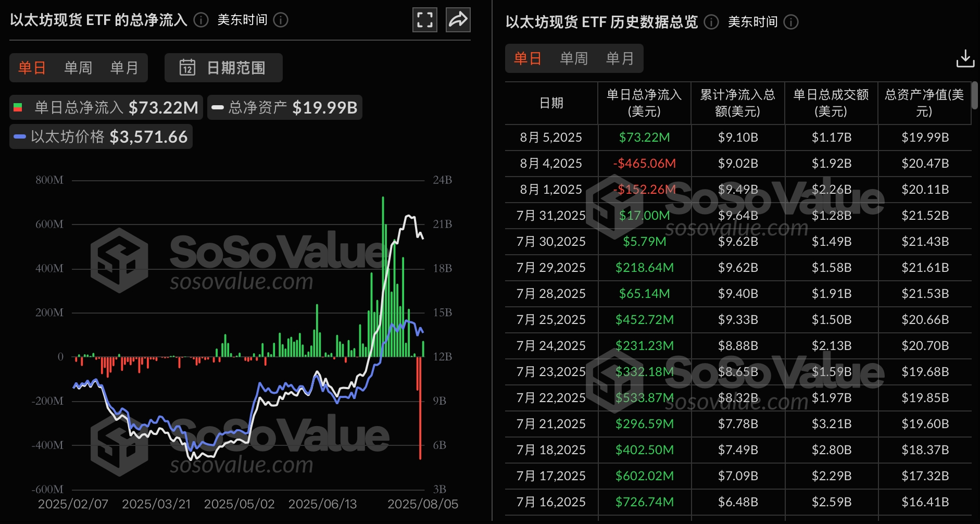Click calendar icon in 日期范围 button
Screen dimensions: 980x524
click(x=187, y=68)
